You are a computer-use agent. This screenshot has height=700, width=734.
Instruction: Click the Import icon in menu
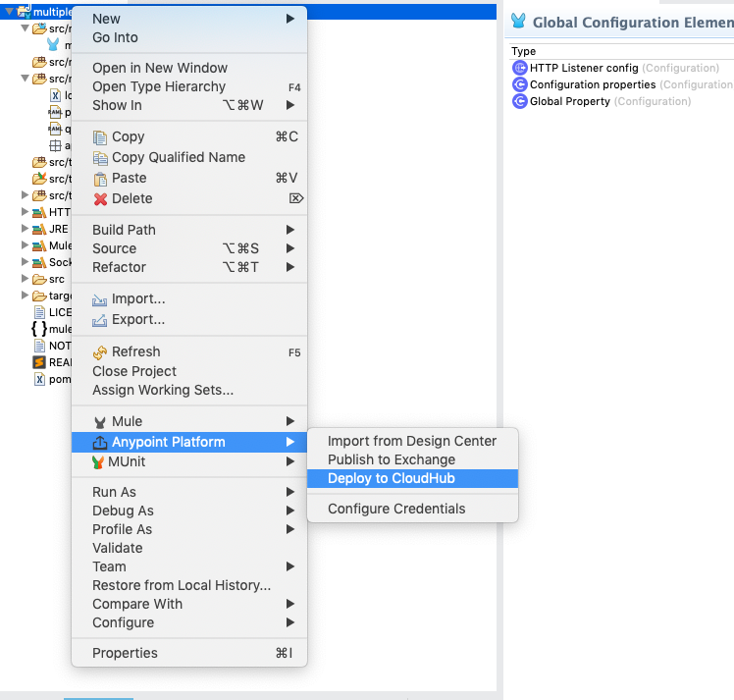point(100,299)
